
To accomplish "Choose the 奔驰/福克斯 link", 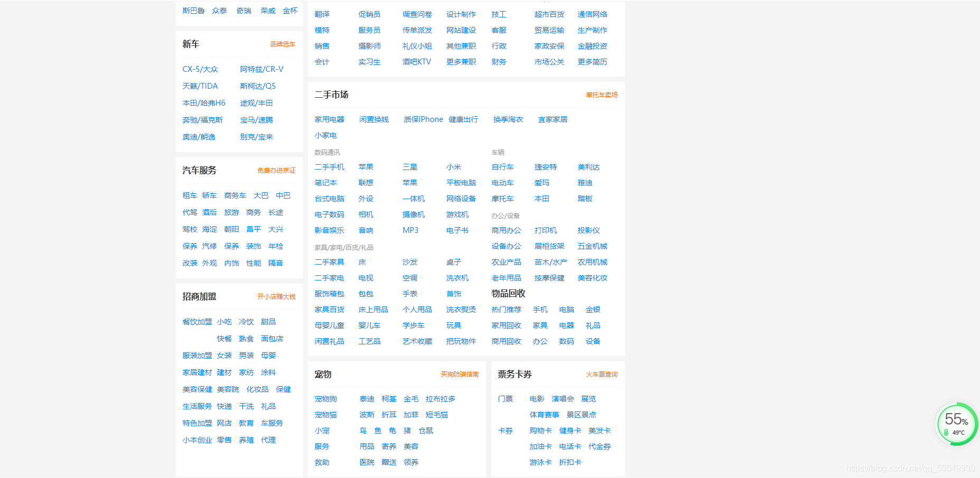I will [x=202, y=120].
